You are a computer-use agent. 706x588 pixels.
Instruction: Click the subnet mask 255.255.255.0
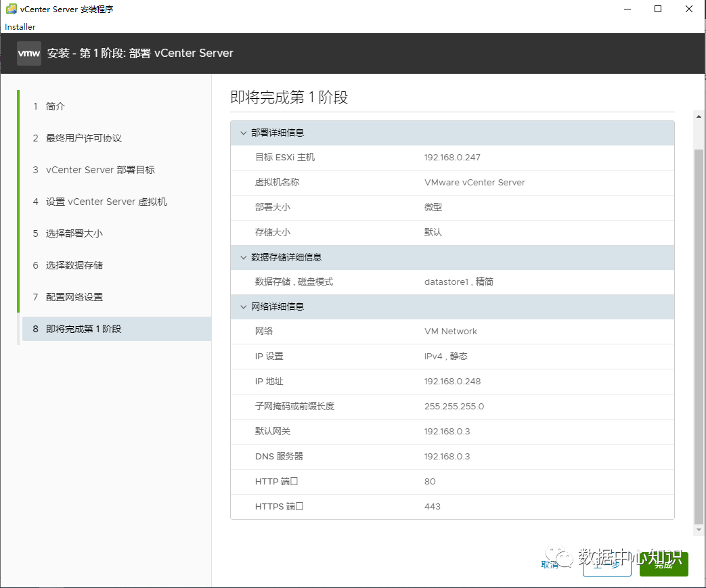click(454, 406)
